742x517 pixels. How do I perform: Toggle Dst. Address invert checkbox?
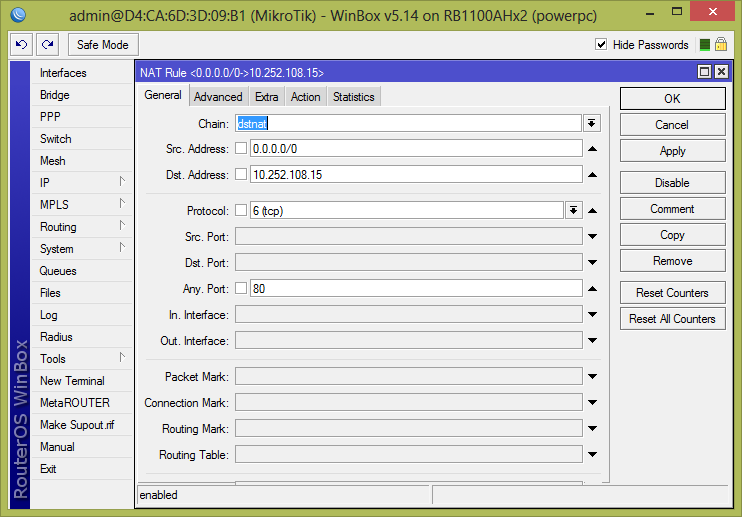241,175
